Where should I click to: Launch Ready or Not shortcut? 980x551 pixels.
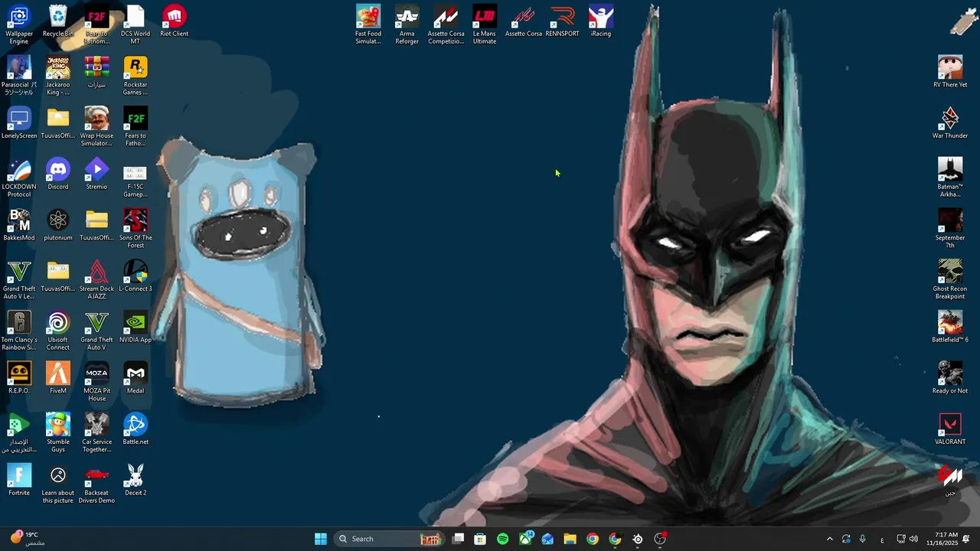(950, 378)
